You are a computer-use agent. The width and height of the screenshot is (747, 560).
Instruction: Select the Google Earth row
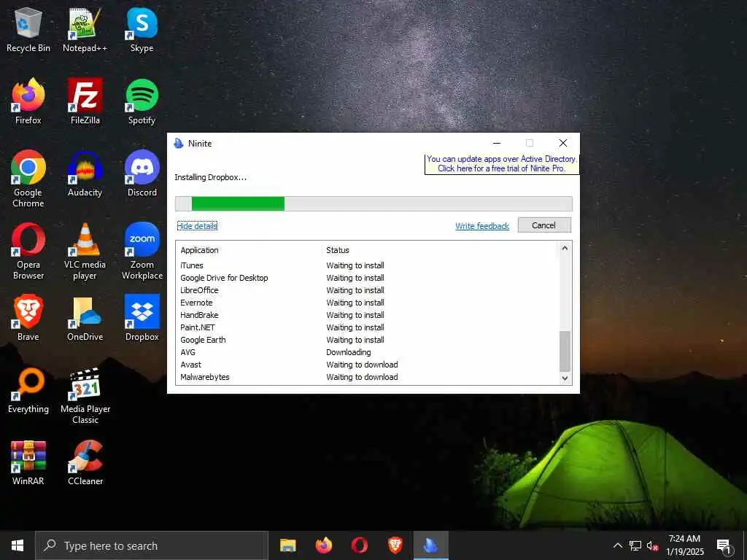367,340
